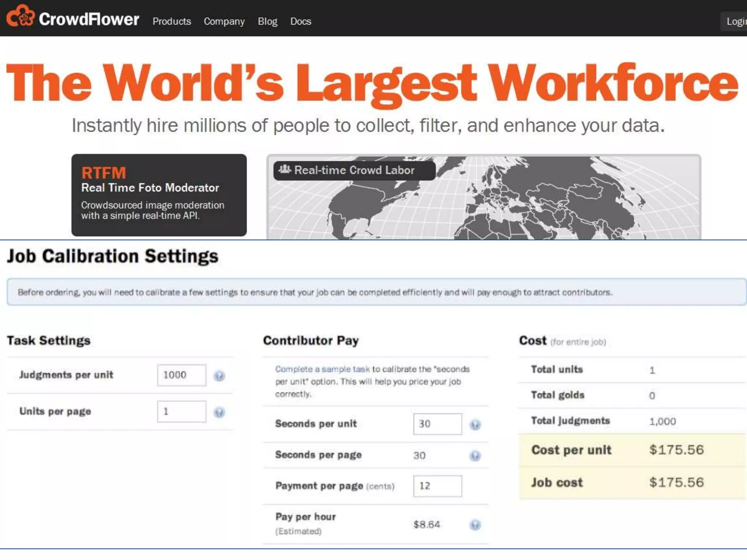Viewport: 747px width, 560px height.
Task: Click the CrowdFlower flower logo icon
Action: click(20, 16)
